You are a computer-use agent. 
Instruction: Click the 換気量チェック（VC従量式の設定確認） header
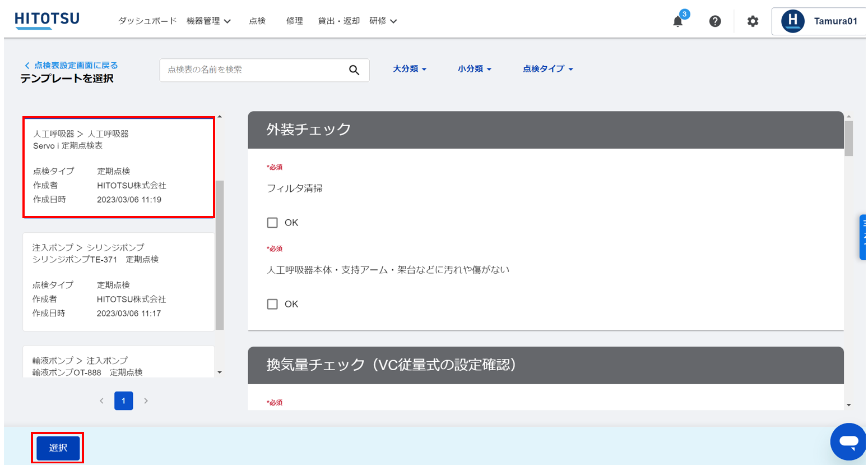click(x=546, y=365)
